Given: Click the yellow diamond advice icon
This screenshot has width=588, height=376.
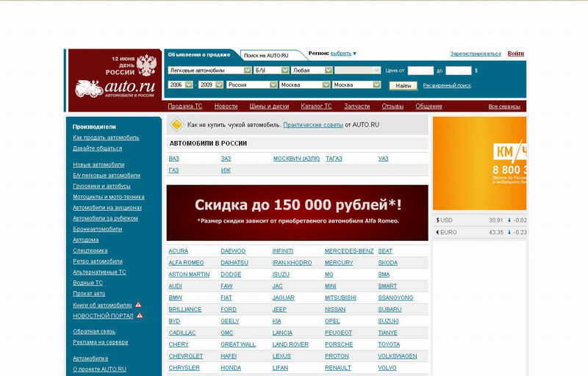Looking at the screenshot, I should pos(176,125).
